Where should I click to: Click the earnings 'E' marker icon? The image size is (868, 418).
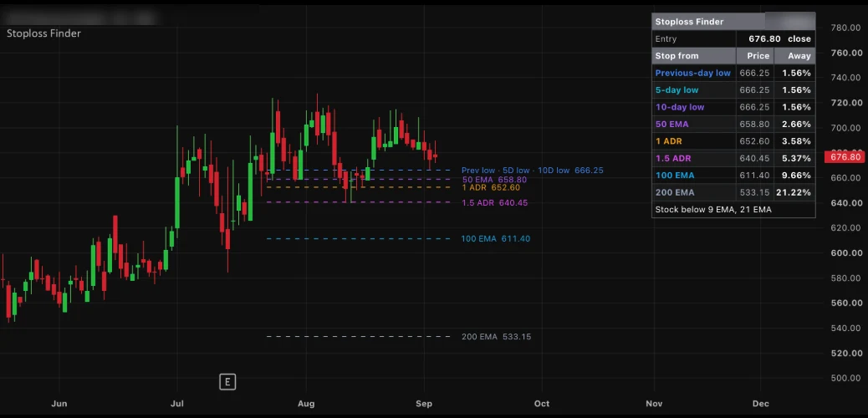[227, 381]
